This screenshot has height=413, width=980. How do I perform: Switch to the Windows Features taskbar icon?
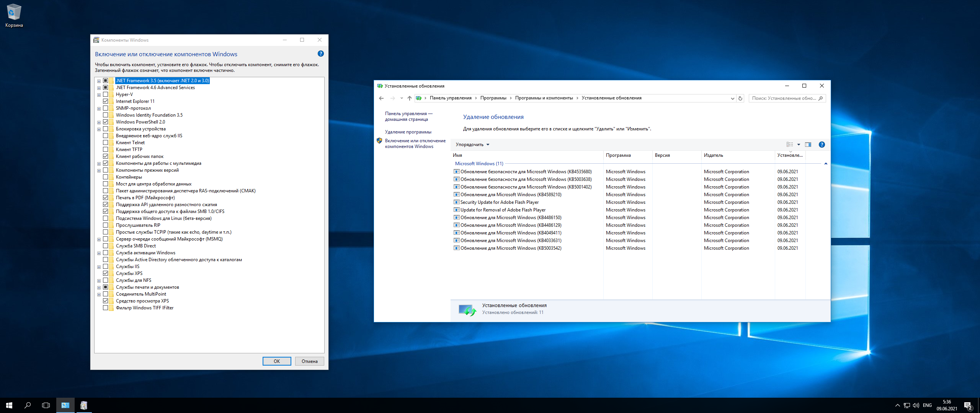tap(84, 405)
